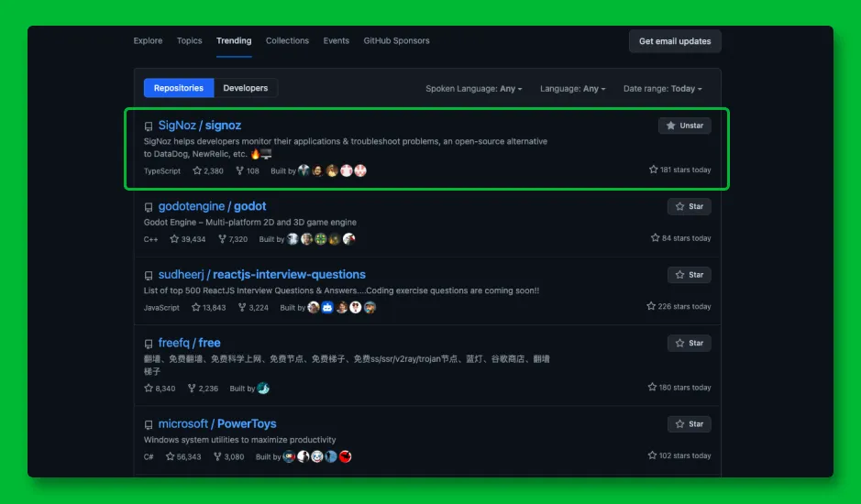Open the microsoft / PowerToys repository link
The image size is (861, 504).
click(x=217, y=424)
